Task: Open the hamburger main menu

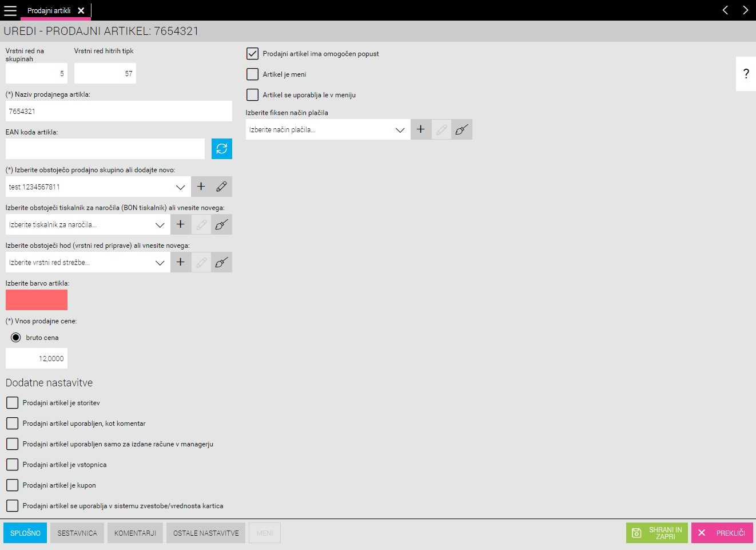Action: pyautogui.click(x=10, y=10)
